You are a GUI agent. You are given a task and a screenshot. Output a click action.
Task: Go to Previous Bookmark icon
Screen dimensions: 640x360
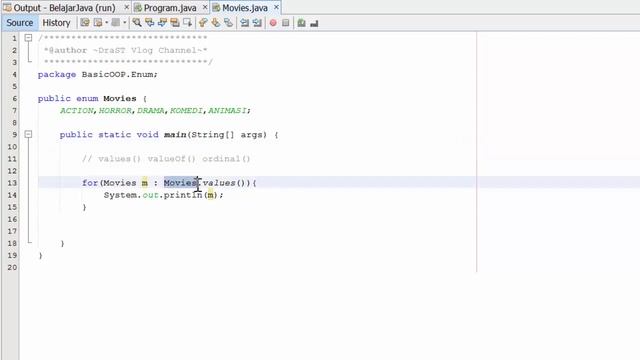click(203, 23)
